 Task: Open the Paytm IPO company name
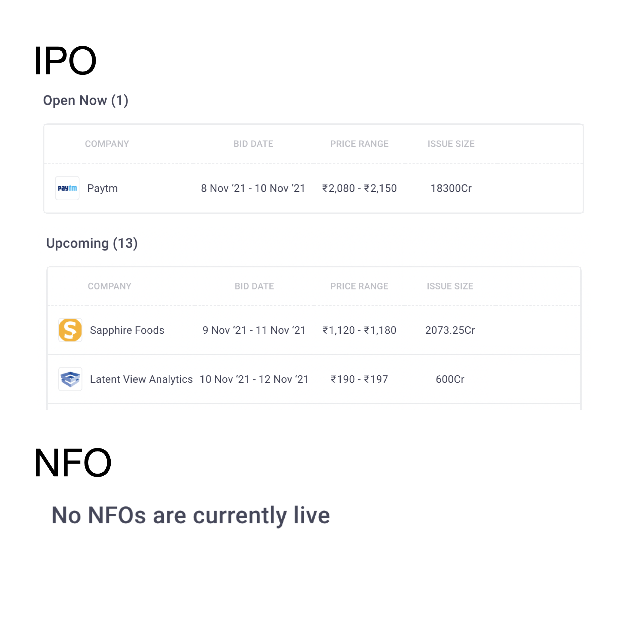point(102,188)
